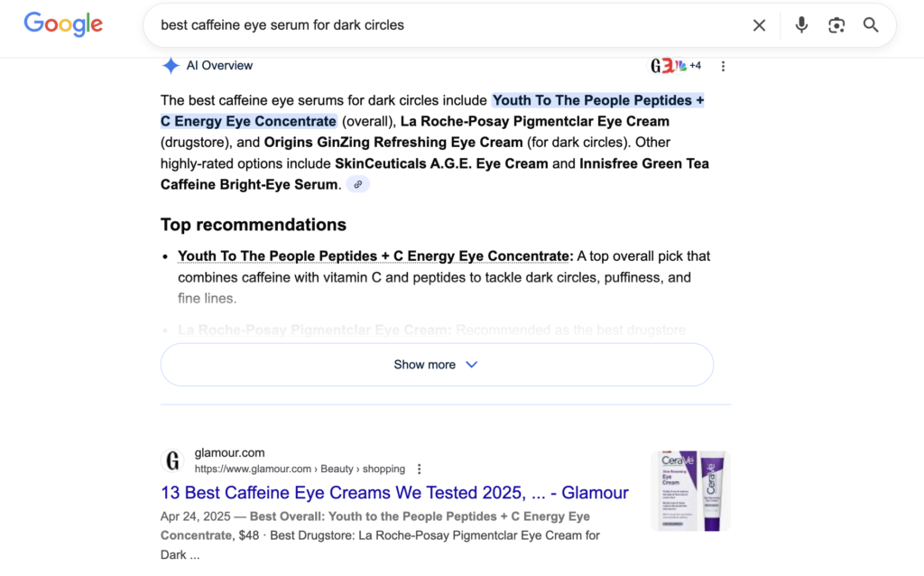Viewport: 924px width, 576px height.
Task: Open AI Overview three-dot options menu
Action: [x=723, y=66]
